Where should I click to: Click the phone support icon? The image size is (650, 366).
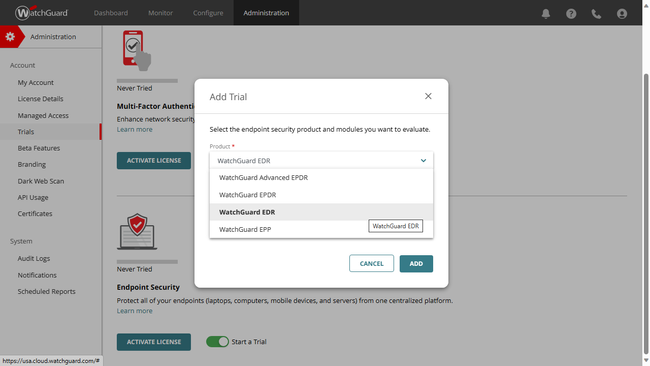click(596, 14)
